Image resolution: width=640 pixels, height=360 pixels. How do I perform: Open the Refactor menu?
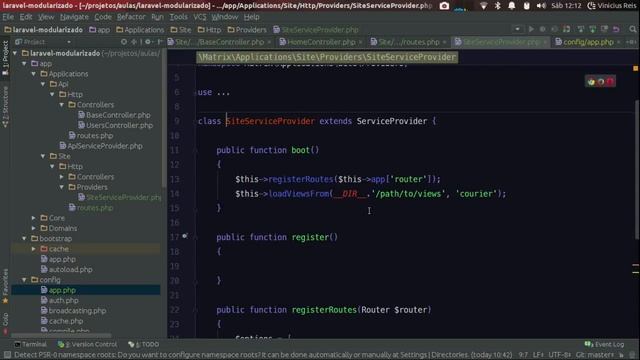click(131, 17)
